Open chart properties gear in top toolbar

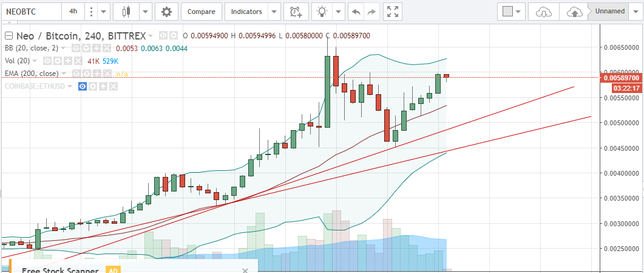point(166,12)
